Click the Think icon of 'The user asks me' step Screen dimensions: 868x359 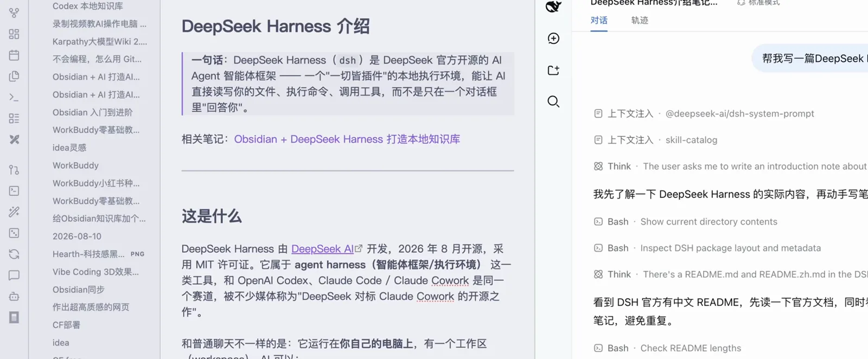point(598,166)
